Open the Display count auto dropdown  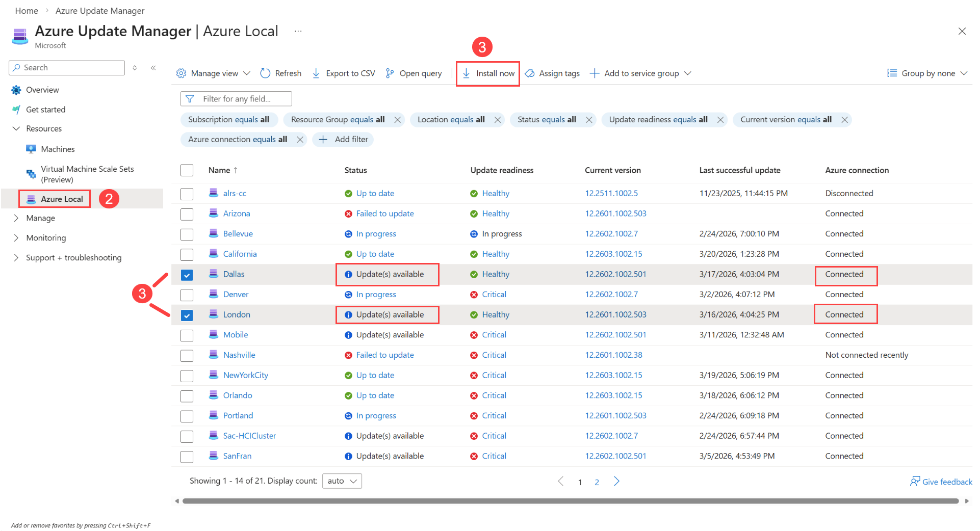click(342, 481)
